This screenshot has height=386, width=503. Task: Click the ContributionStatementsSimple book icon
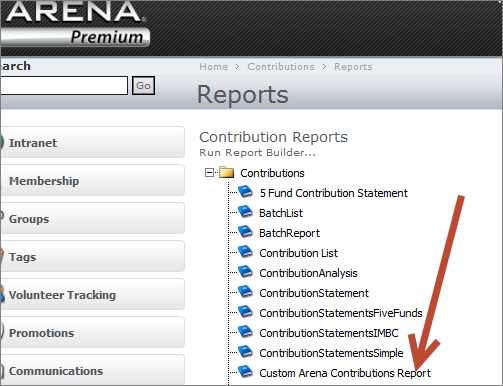[246, 352]
